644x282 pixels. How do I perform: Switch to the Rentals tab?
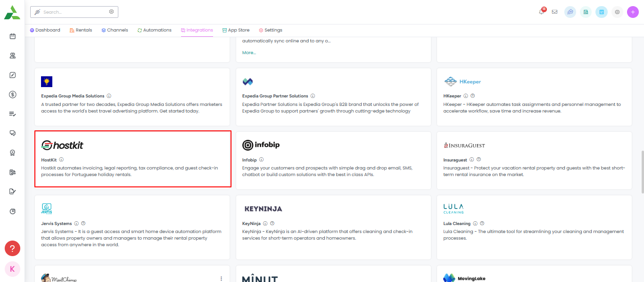pyautogui.click(x=81, y=30)
